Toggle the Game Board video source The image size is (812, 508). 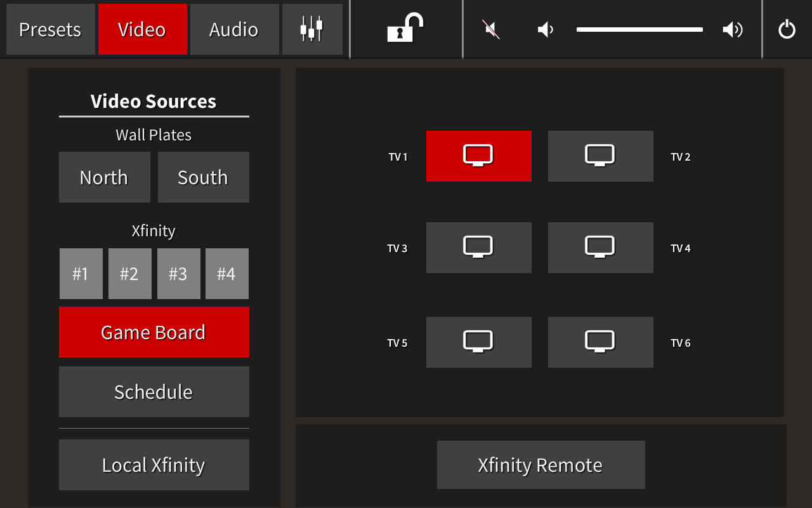(x=154, y=332)
